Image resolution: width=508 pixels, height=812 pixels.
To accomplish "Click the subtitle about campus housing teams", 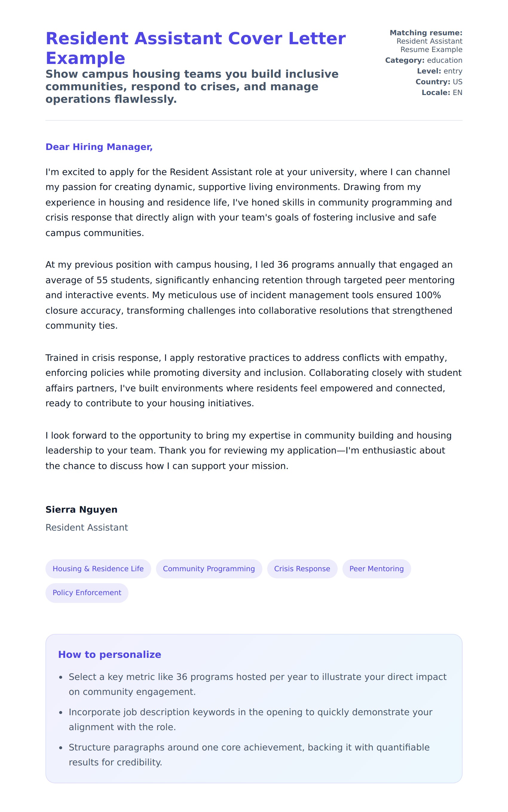I will point(192,86).
